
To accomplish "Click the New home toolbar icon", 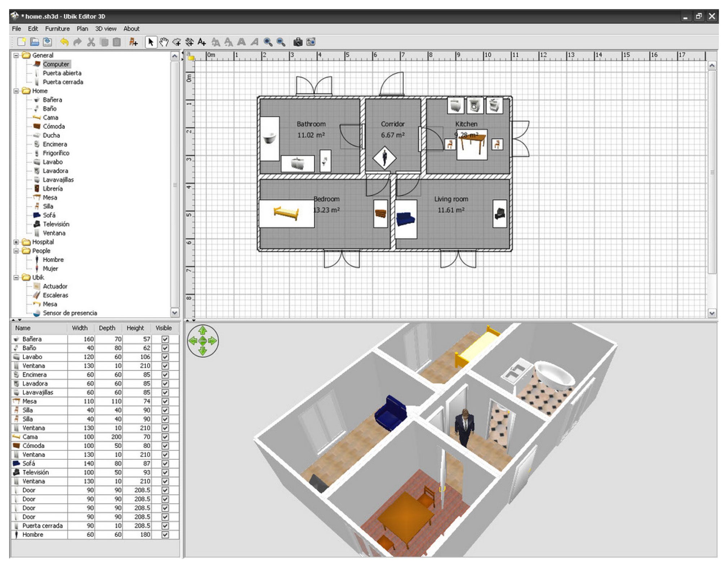I will [21, 42].
